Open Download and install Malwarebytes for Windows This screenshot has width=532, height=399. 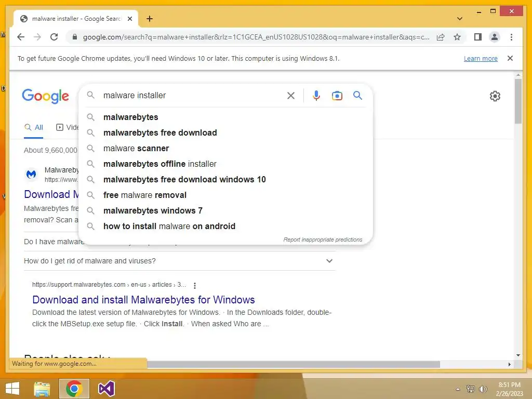[x=143, y=300]
